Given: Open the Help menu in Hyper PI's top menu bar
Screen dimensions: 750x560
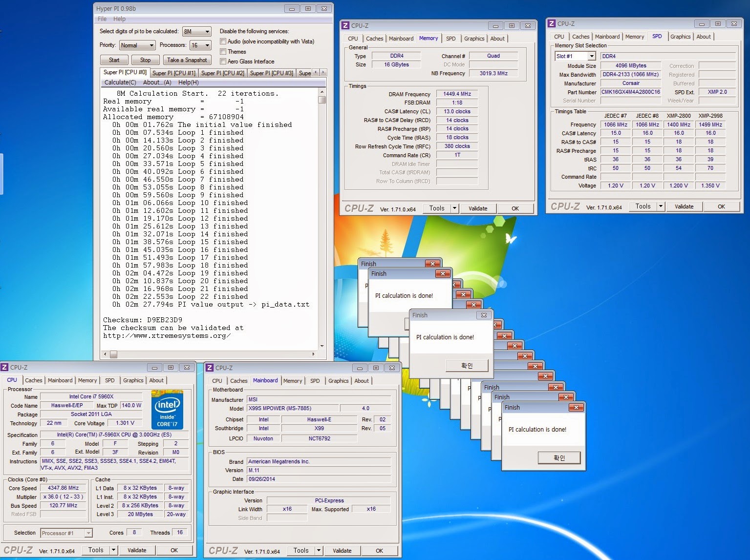Looking at the screenshot, I should click(x=119, y=19).
